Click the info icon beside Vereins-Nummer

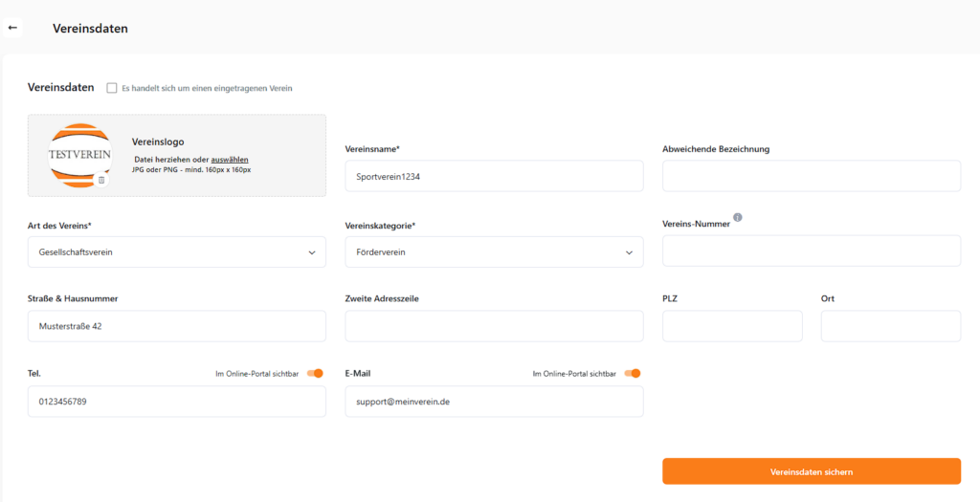[737, 217]
